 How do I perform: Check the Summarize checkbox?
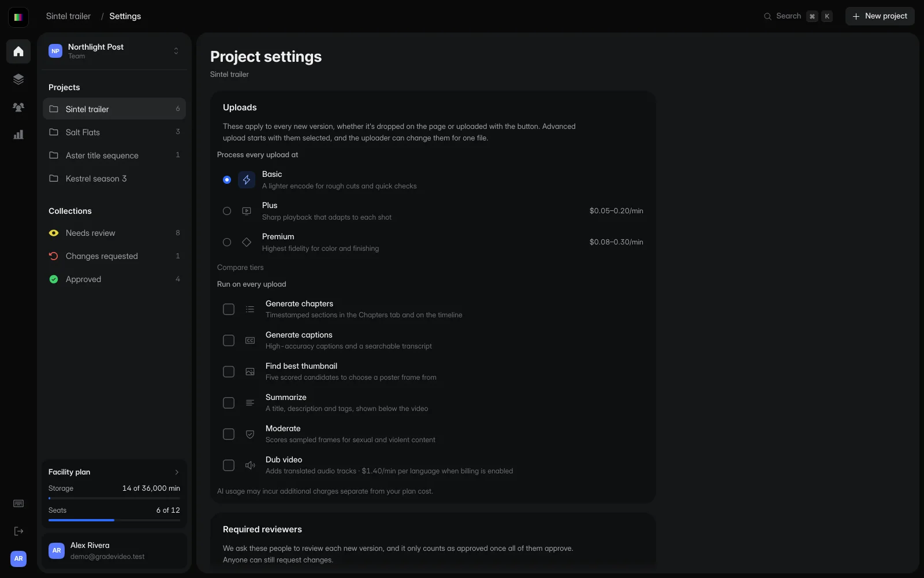[229, 403]
